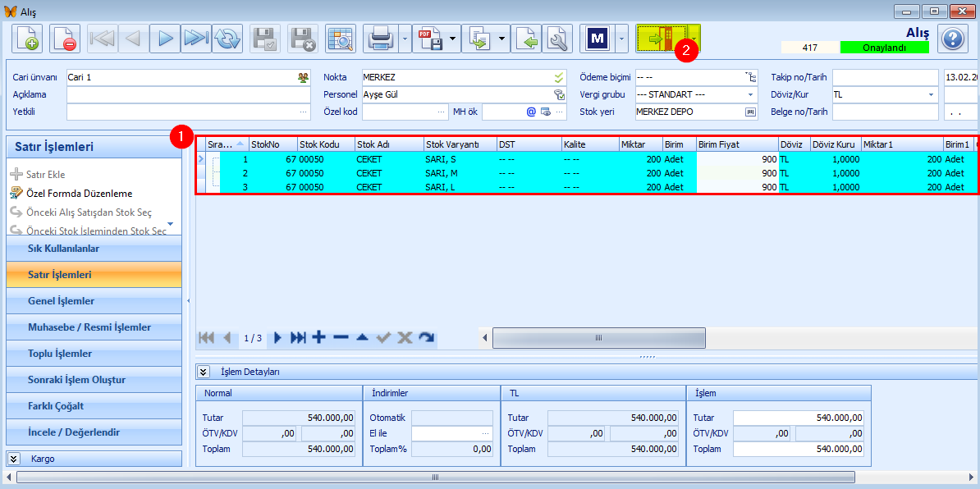Click the yellow exit door icon
Viewport: 980px width, 489px height.
click(661, 39)
